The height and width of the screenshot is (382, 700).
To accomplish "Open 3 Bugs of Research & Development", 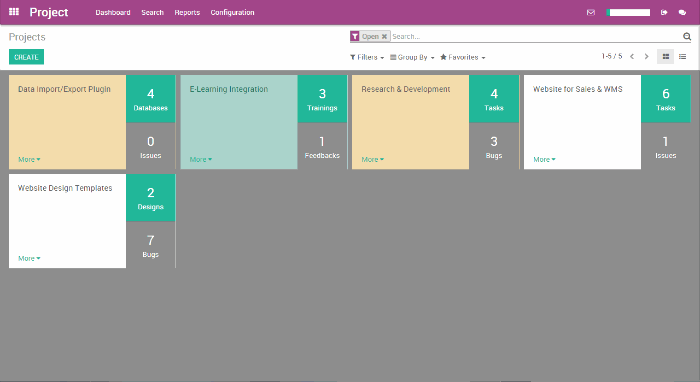I will click(494, 146).
